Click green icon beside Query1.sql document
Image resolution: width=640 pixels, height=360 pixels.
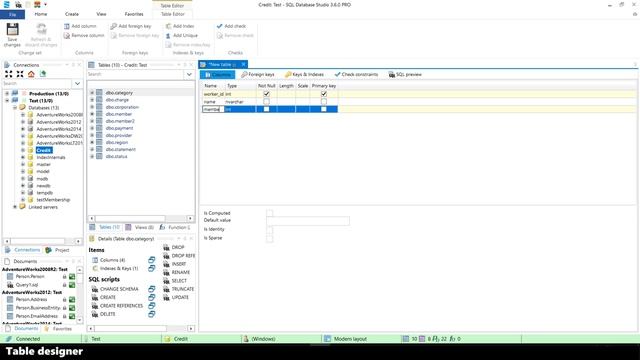72,285
